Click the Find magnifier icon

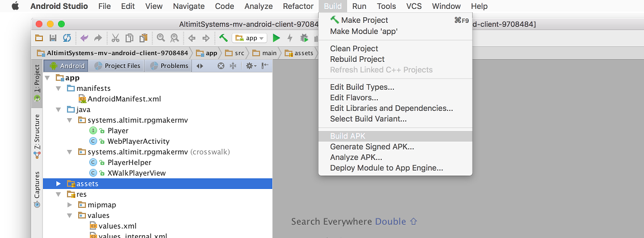(161, 38)
